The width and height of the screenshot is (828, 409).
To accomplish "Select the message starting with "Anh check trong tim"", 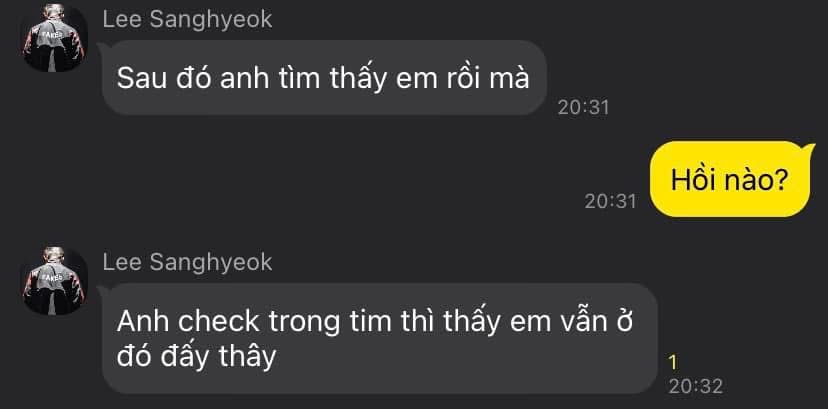I will point(379,339).
